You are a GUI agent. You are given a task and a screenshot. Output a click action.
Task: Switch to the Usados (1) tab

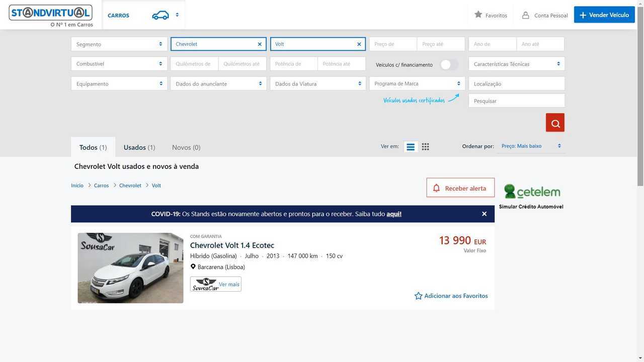[139, 147]
